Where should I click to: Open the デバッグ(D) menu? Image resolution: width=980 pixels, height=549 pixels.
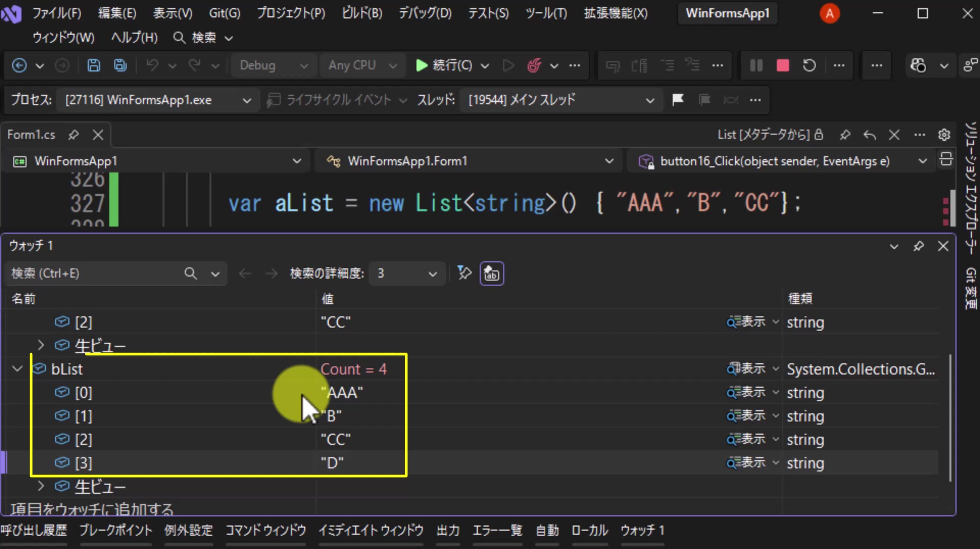(425, 13)
